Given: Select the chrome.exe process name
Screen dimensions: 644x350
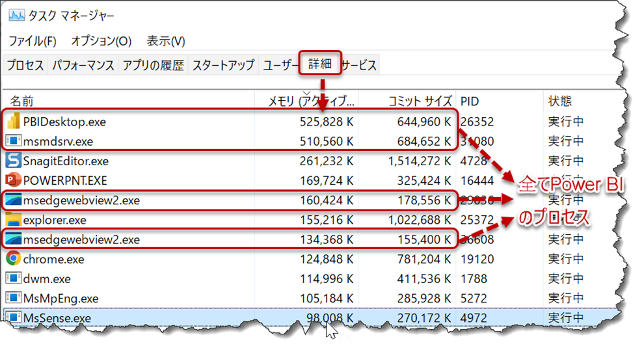Looking at the screenshot, I should click(53, 260).
